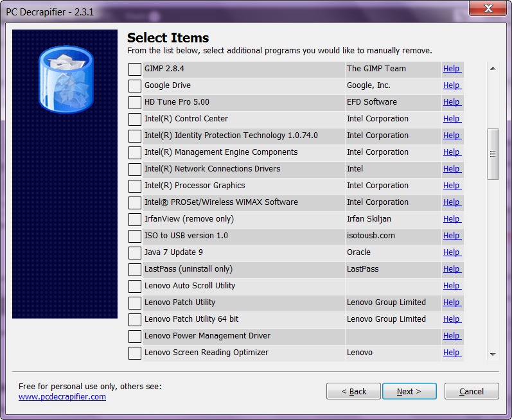Click 'Lenovo Patch Utility 64 bit' name
Viewport: 512px width, 420px height.
click(191, 319)
